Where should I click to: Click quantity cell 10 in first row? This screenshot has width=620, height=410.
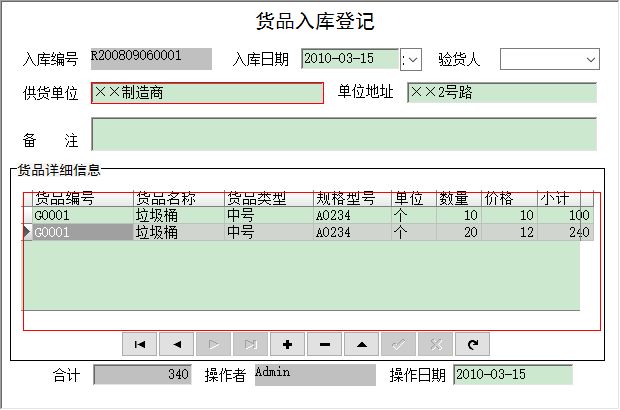click(459, 215)
